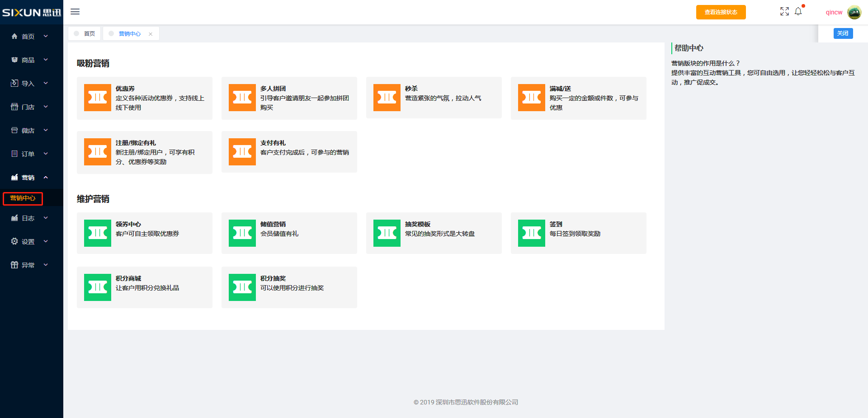This screenshot has height=418, width=868.
Task: Expand the 设置 sidebar menu
Action: 29,242
